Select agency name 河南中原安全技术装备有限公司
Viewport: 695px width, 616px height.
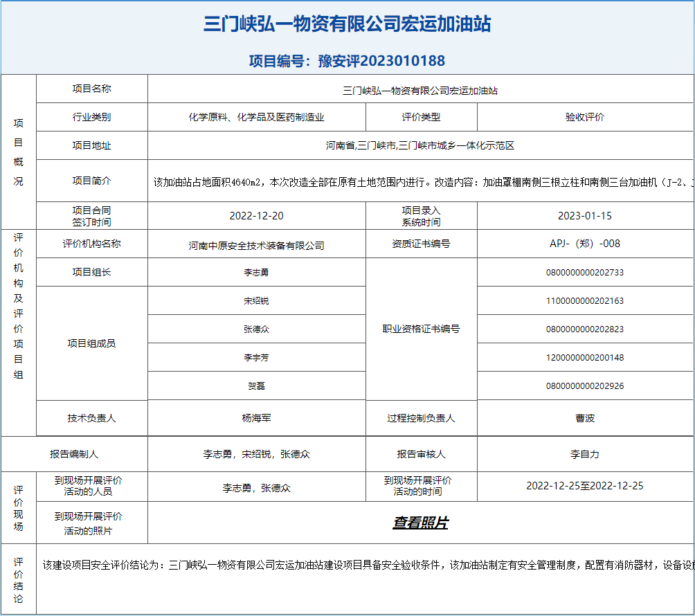[x=256, y=246]
